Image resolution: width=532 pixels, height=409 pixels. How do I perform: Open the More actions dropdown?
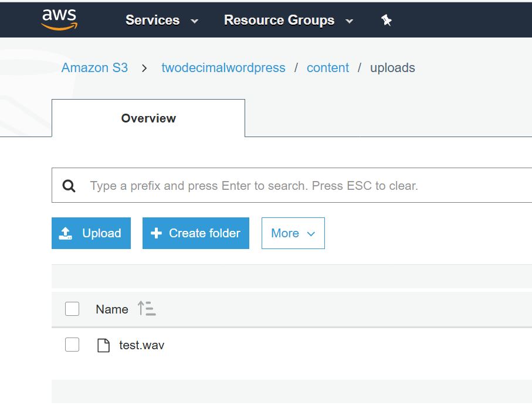tap(293, 233)
